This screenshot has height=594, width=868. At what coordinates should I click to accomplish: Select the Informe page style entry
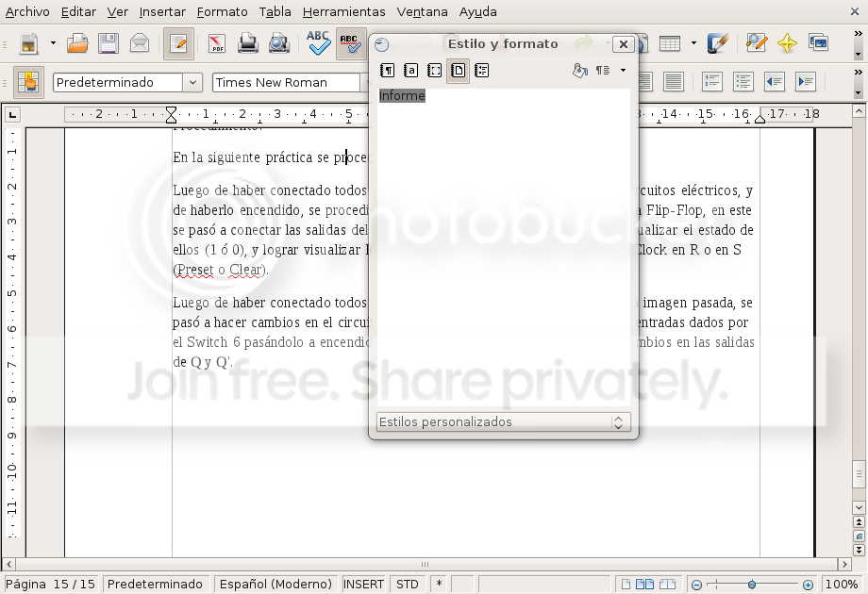click(x=402, y=95)
